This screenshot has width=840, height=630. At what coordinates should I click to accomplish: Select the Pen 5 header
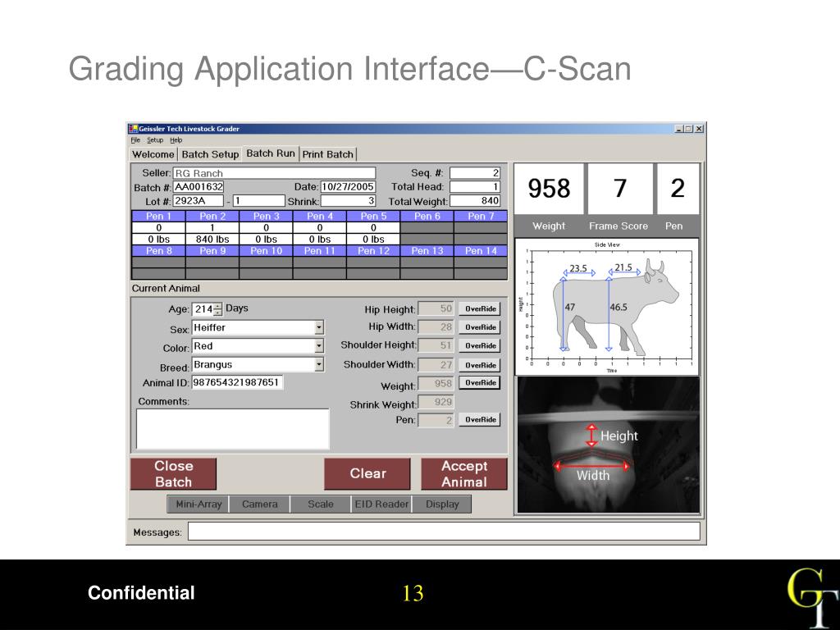pyautogui.click(x=373, y=216)
